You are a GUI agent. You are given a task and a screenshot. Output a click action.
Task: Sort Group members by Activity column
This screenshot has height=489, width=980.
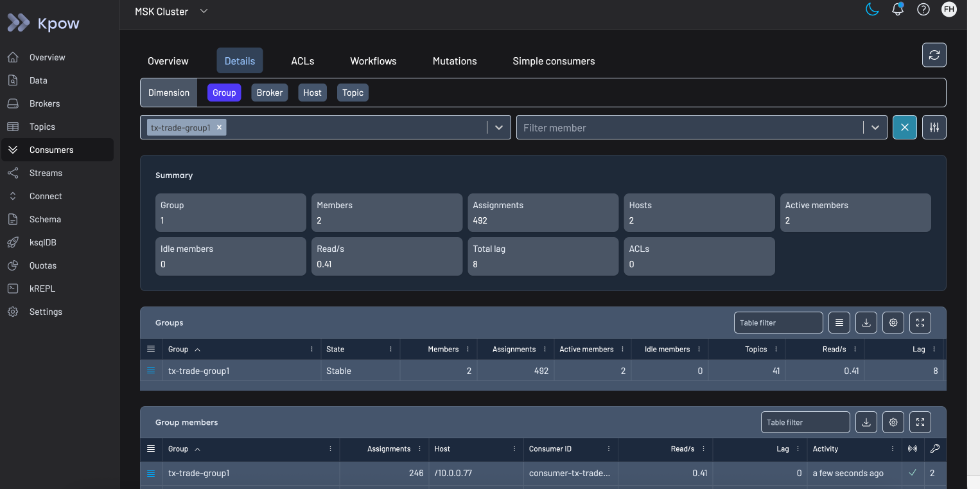point(825,449)
